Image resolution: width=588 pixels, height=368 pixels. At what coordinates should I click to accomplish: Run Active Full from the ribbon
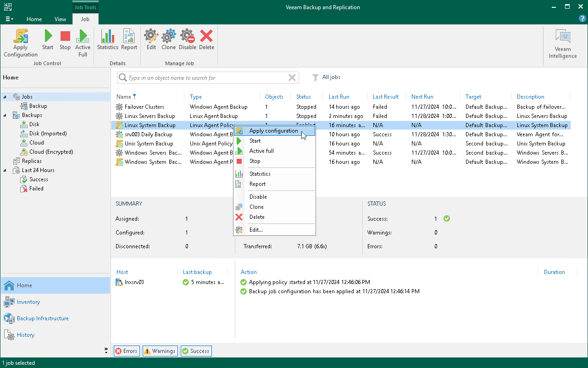coord(83,43)
